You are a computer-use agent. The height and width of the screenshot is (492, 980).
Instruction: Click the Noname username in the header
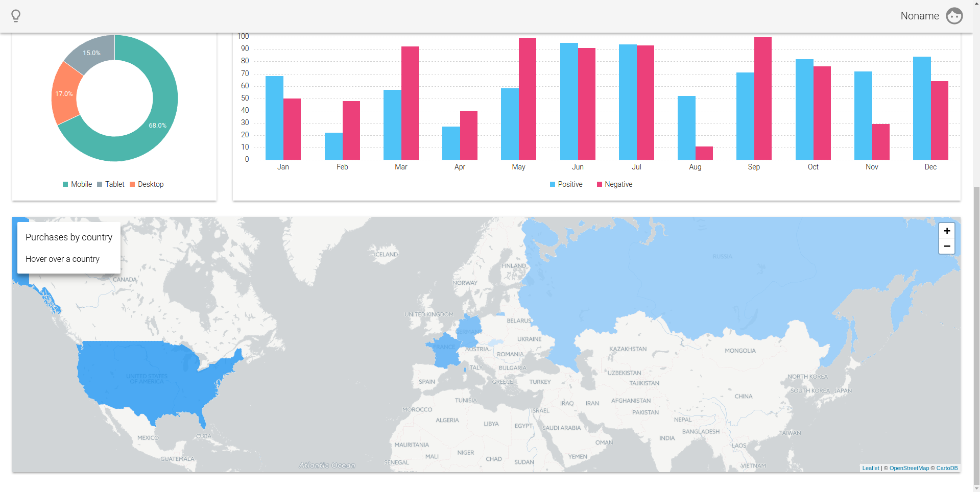(x=919, y=16)
